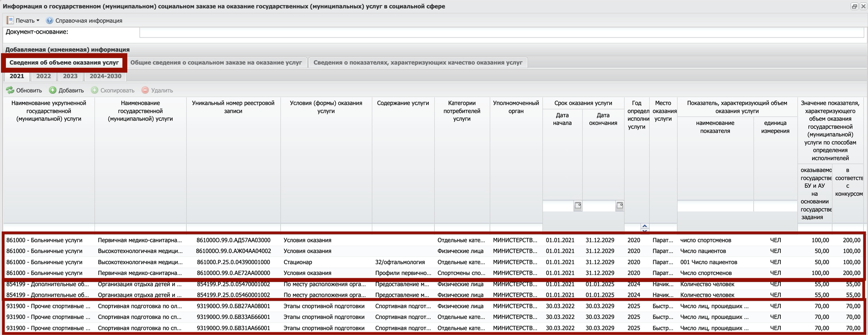The width and height of the screenshot is (868, 335).
Task: Open calendar picker for Дата начала filter
Action: 578,206
